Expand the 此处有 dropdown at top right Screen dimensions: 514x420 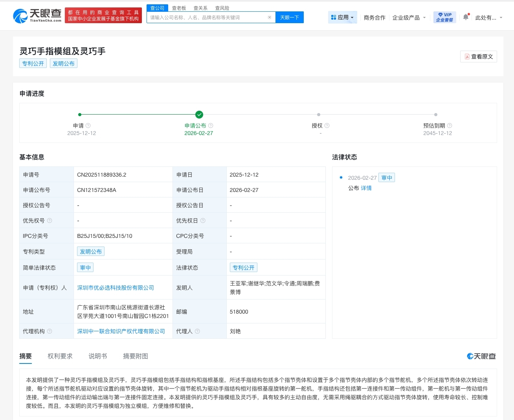(x=489, y=18)
